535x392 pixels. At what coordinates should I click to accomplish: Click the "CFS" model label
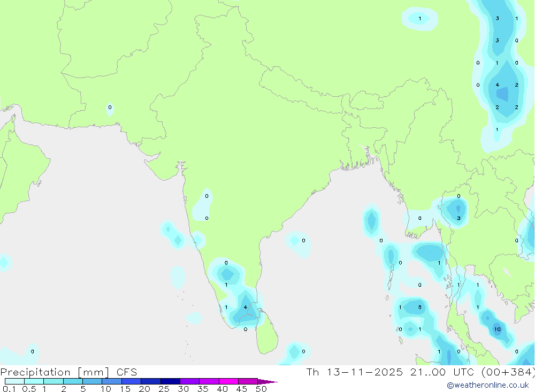[x=127, y=372]
